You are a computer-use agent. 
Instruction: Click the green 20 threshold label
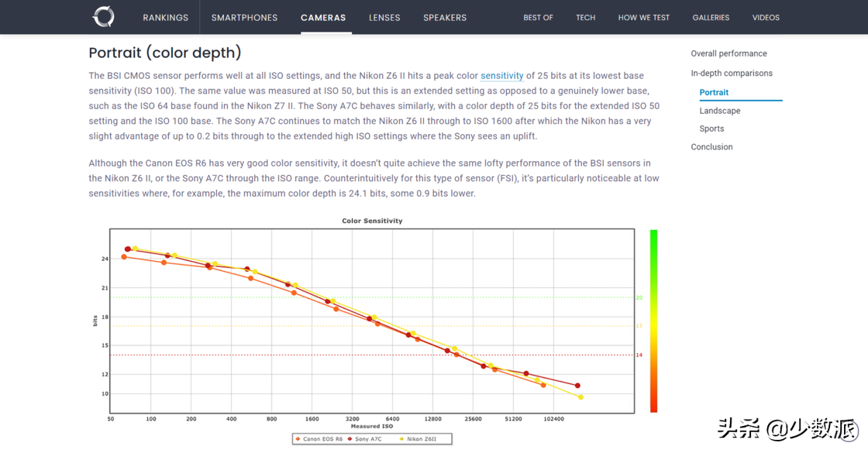639,297
